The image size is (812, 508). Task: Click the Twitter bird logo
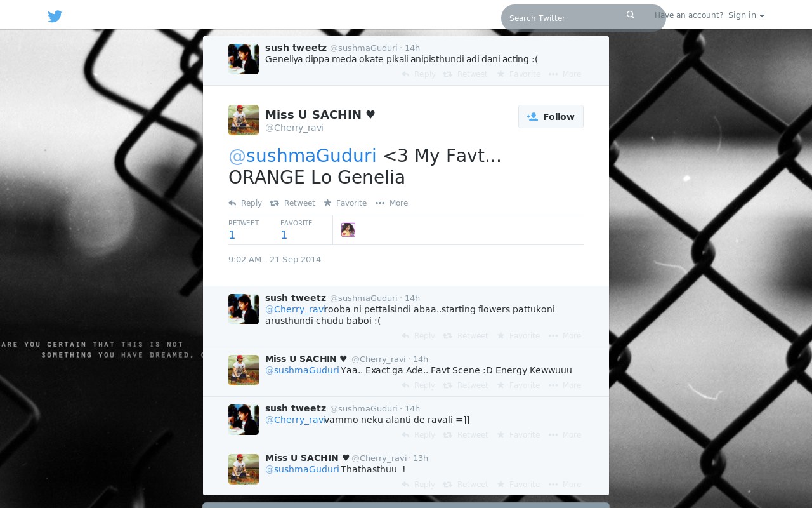[55, 17]
